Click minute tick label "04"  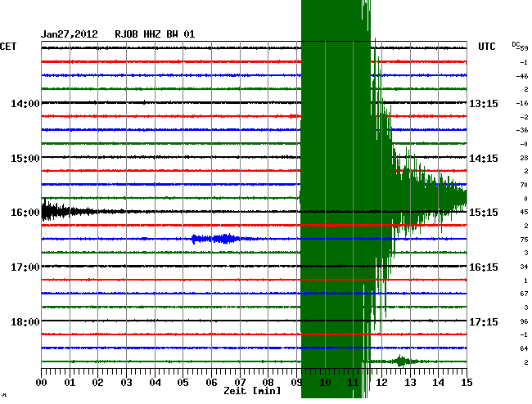coord(155,383)
